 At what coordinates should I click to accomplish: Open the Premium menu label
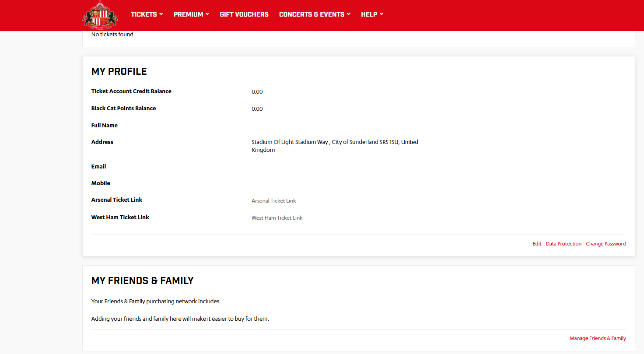tap(188, 14)
